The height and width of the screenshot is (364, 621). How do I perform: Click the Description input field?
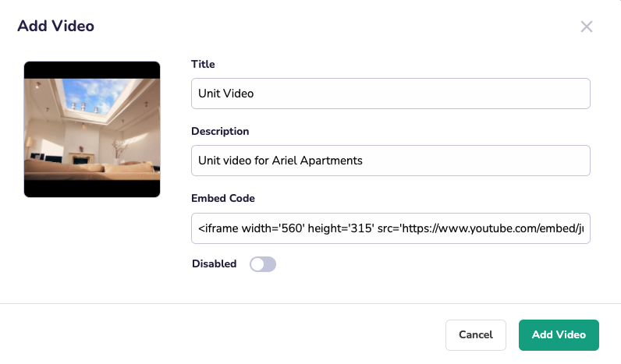(391, 161)
